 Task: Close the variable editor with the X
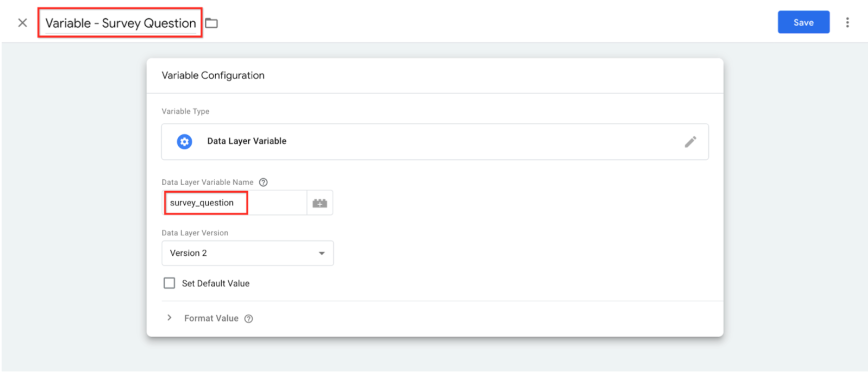click(x=22, y=23)
